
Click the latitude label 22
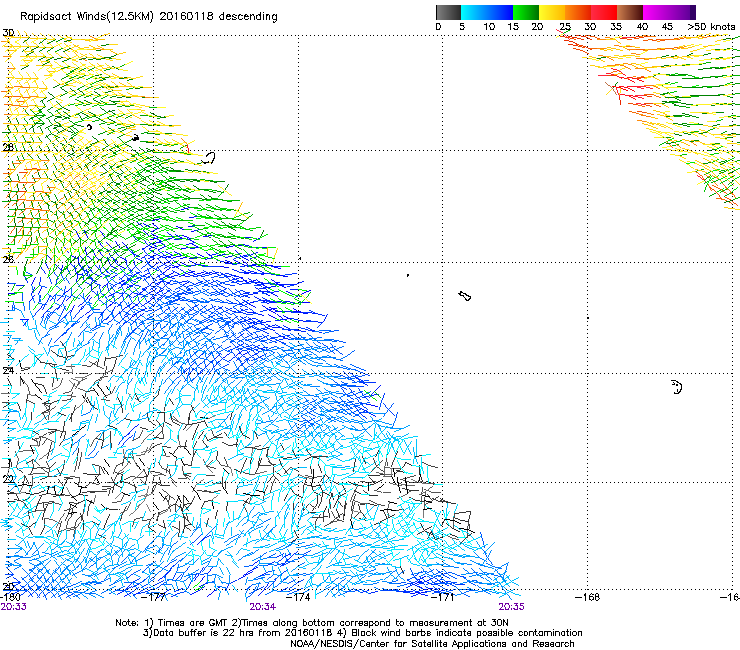8,479
